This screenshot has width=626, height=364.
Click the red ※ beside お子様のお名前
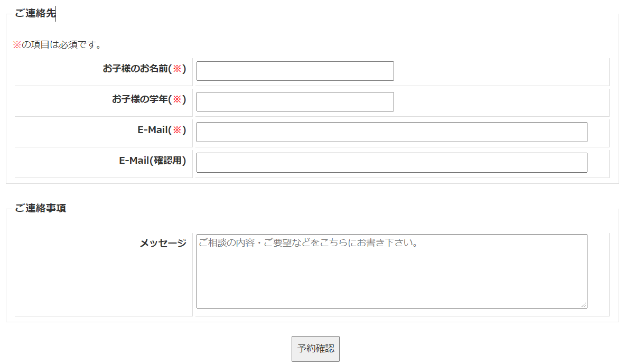coord(177,69)
